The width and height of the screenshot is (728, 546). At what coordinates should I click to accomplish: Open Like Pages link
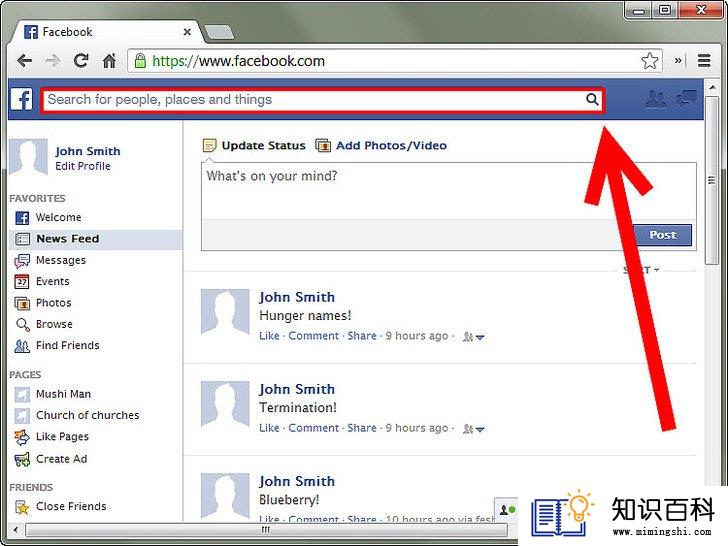pos(62,437)
